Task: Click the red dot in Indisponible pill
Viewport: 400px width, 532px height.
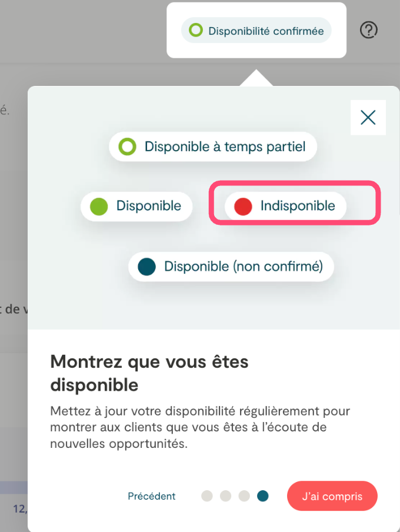Action: (243, 207)
